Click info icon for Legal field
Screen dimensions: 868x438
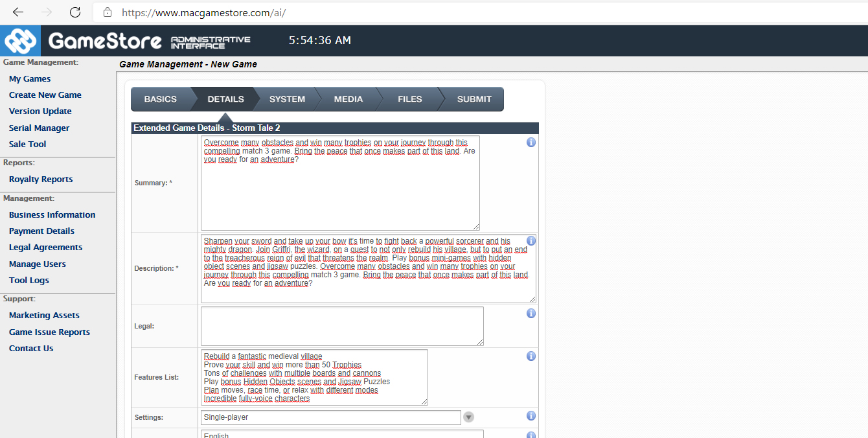(x=531, y=313)
